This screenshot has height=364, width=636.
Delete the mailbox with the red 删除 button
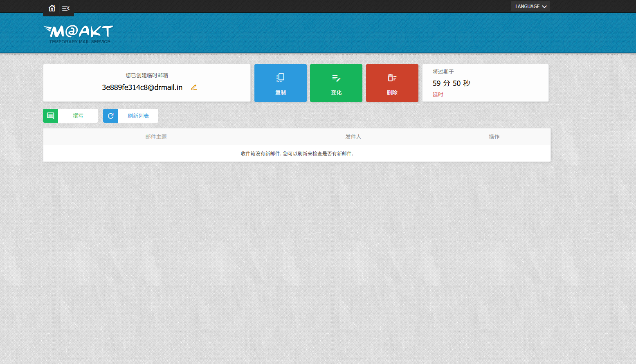click(392, 83)
